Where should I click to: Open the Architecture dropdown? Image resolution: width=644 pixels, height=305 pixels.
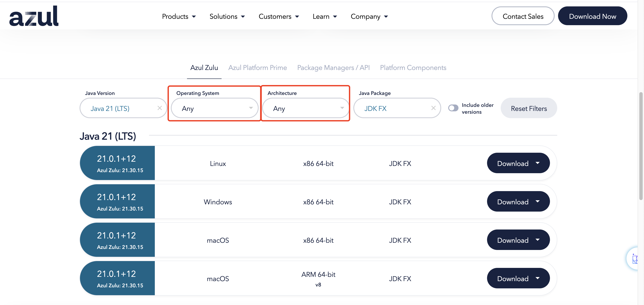click(x=306, y=108)
